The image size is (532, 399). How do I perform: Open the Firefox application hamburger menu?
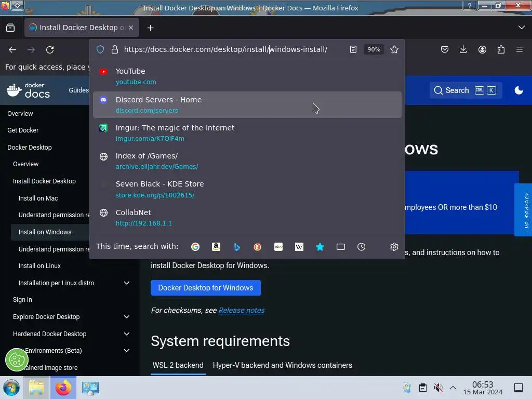click(520, 49)
